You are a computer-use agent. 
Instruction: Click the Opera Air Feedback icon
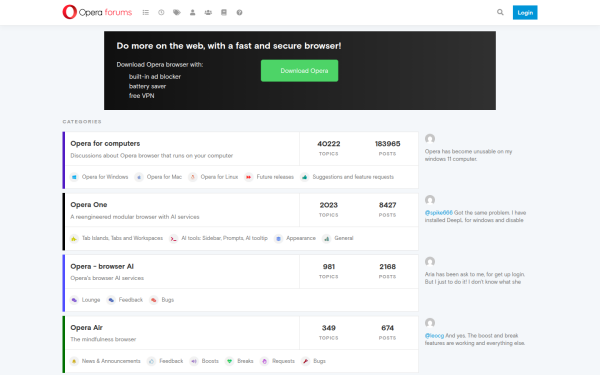pos(152,361)
